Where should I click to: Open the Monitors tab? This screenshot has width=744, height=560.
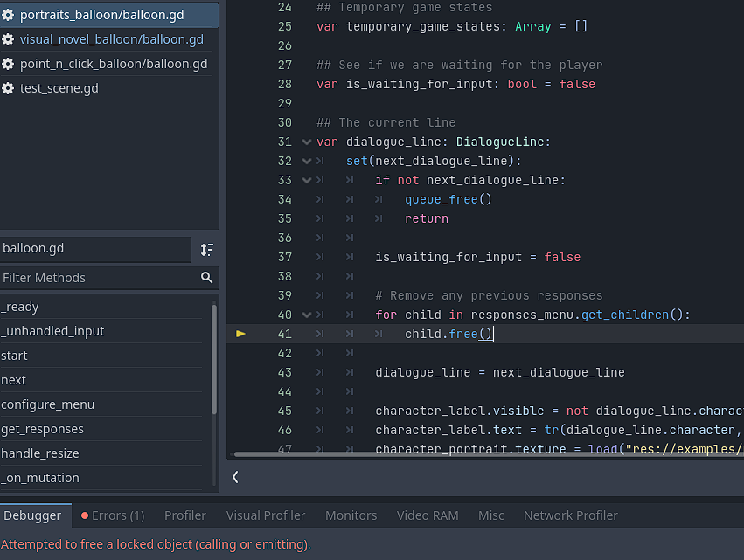(x=351, y=515)
